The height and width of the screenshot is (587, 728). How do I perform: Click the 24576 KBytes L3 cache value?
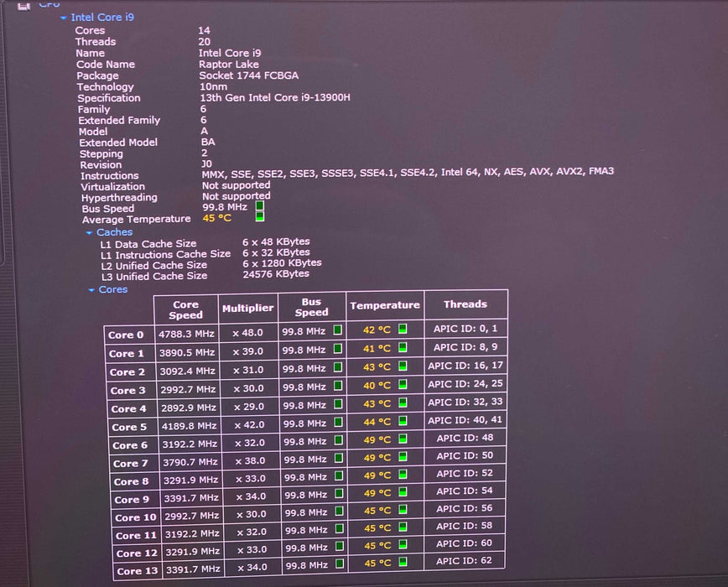click(x=276, y=274)
